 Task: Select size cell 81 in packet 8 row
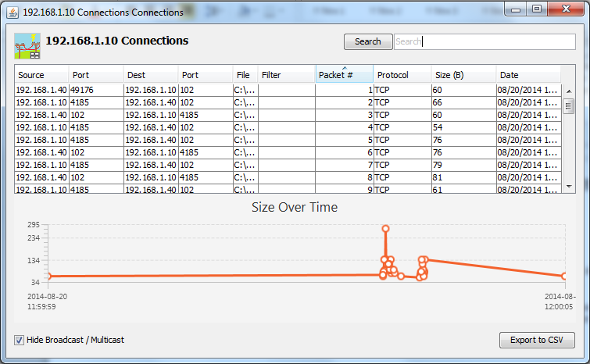pos(463,177)
